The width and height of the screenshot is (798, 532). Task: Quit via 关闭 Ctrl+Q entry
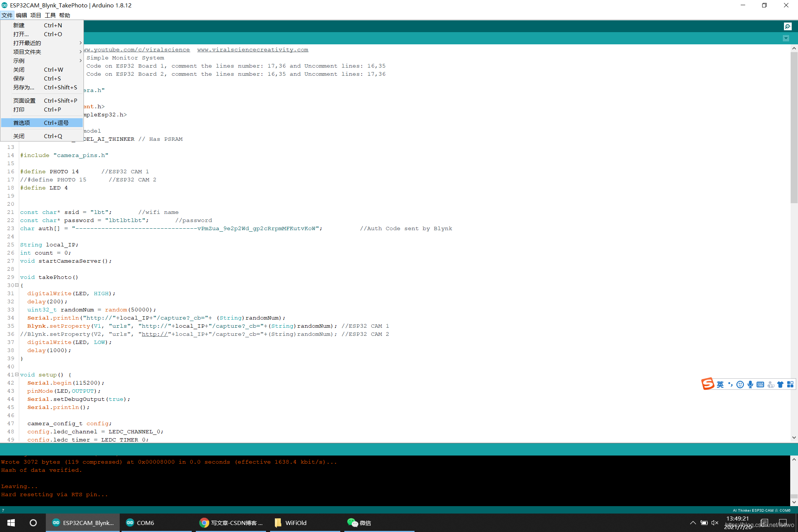(42, 136)
